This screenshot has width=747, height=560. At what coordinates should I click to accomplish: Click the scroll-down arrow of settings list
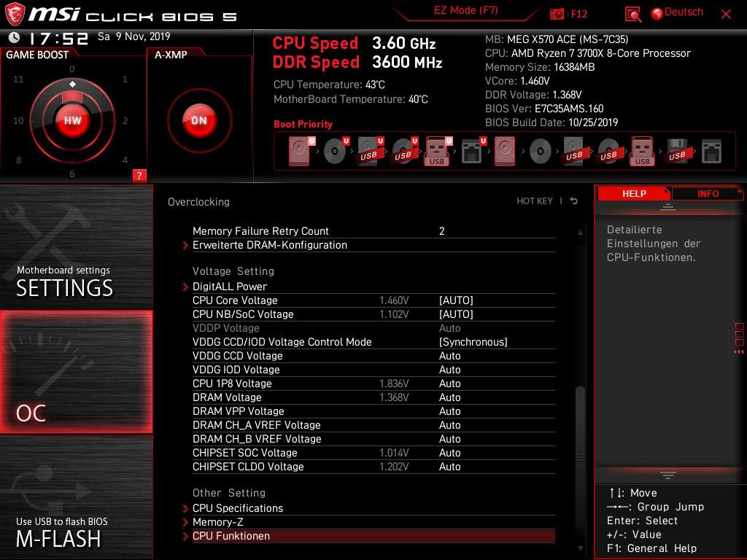point(580,548)
